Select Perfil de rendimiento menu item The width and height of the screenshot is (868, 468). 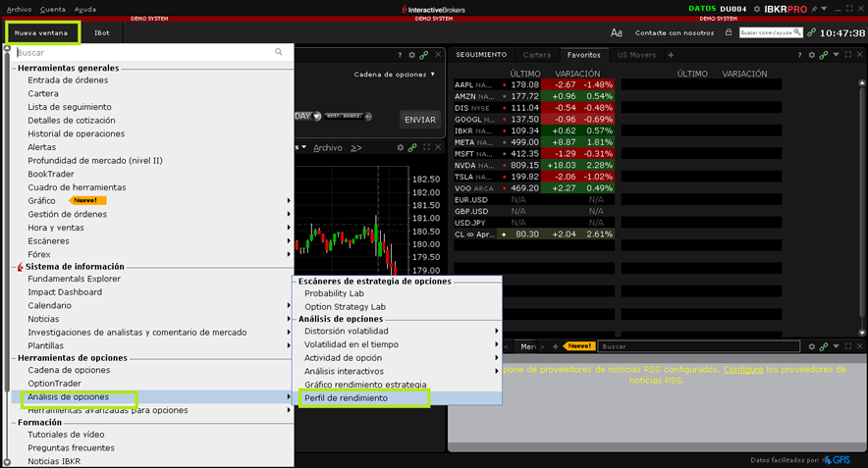pyautogui.click(x=346, y=398)
